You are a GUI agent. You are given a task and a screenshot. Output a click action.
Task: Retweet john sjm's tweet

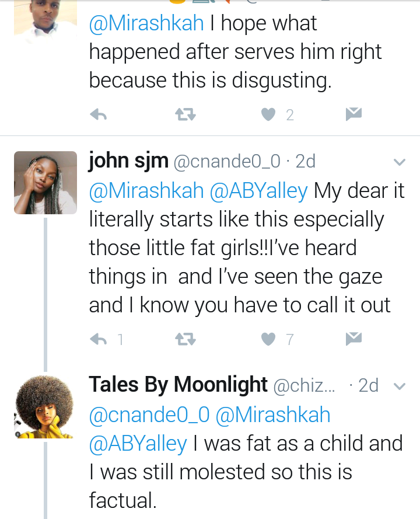[185, 339]
